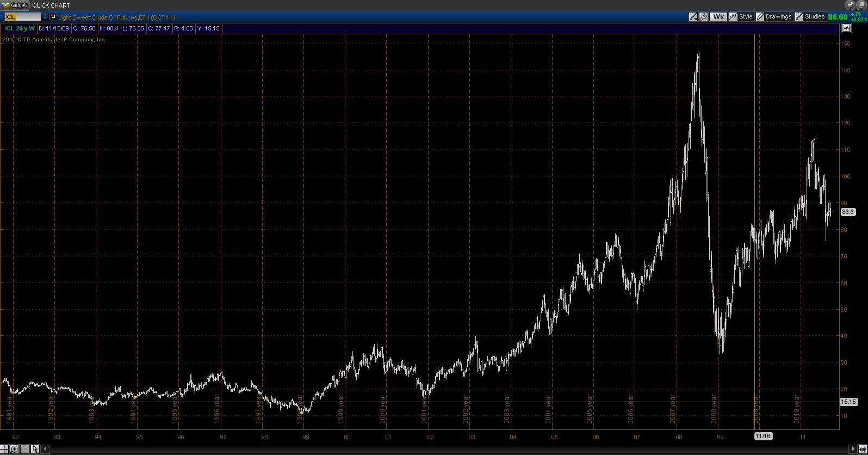Click the H: 80.4 high value
The image size is (868, 455).
pyautogui.click(x=109, y=28)
